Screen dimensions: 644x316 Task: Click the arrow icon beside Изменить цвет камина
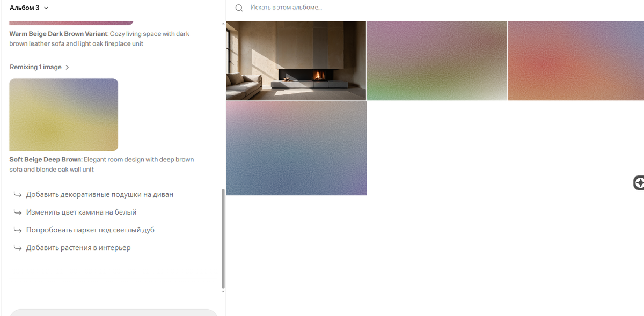[18, 212]
